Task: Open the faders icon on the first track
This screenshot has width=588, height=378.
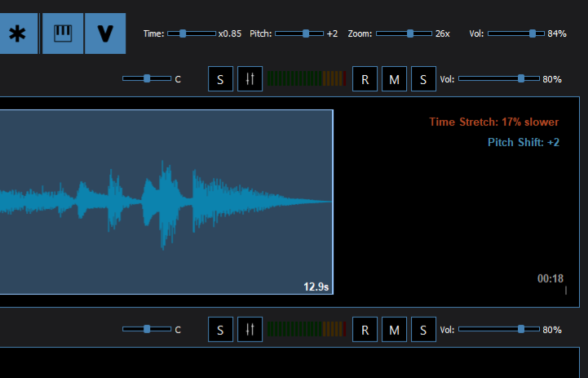Action: click(x=250, y=79)
